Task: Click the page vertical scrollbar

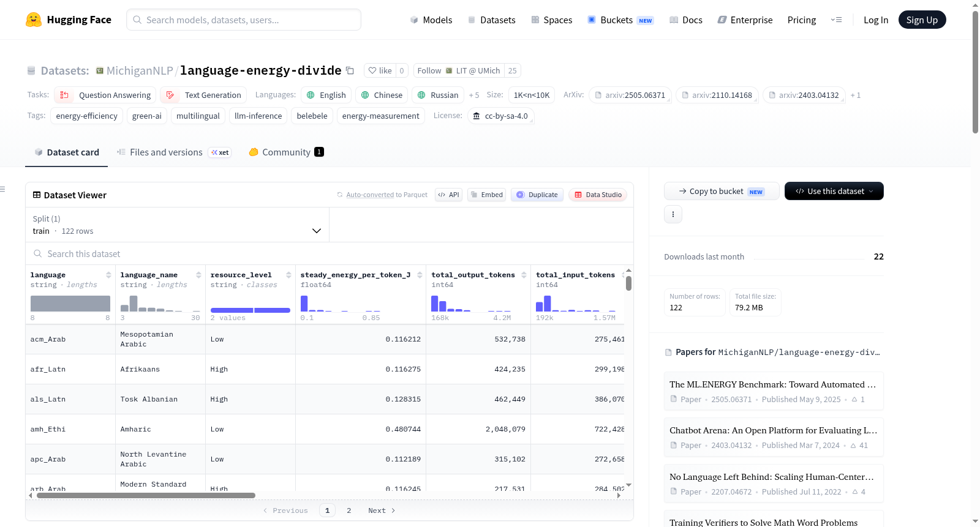Action: point(976,72)
